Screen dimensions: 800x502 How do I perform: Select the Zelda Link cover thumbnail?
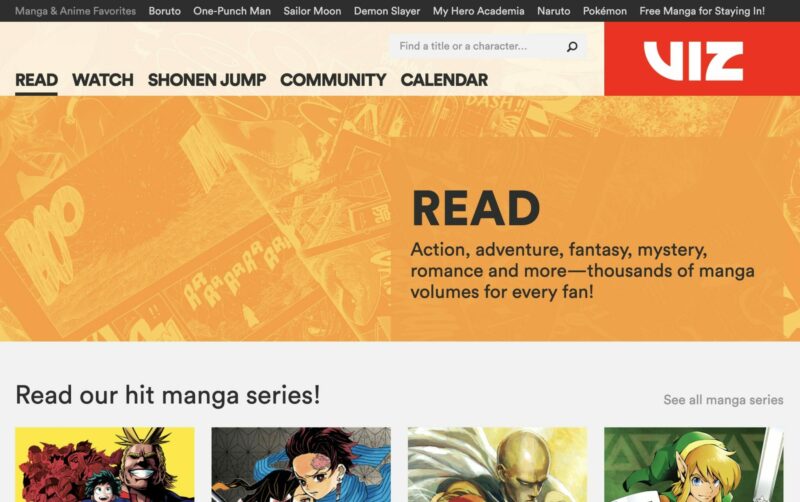(x=693, y=465)
